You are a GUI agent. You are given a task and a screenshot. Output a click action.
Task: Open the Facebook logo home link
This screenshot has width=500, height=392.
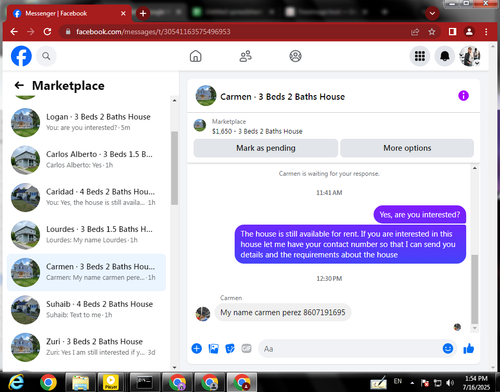click(x=21, y=56)
